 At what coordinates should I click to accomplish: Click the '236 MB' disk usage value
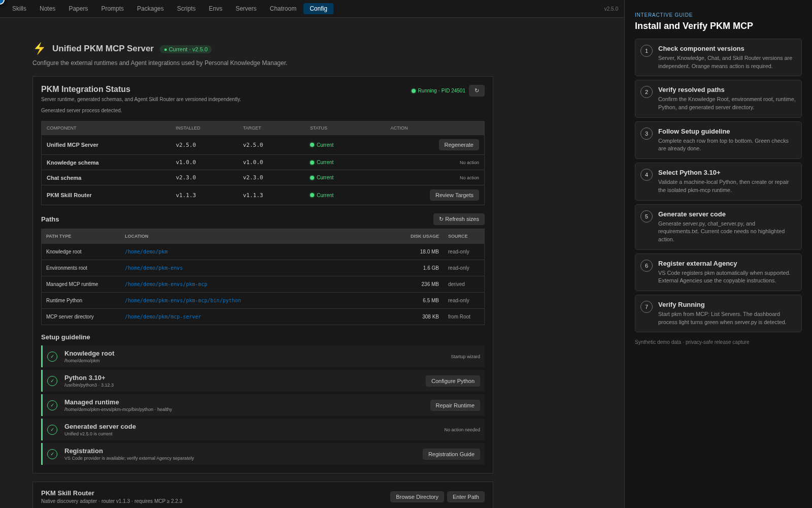point(430,284)
